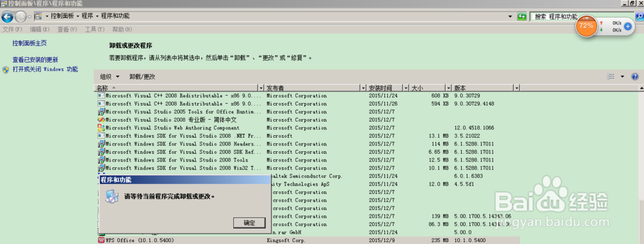Open the 控制面板主页 link
This screenshot has height=244, width=644.
coord(30,43)
